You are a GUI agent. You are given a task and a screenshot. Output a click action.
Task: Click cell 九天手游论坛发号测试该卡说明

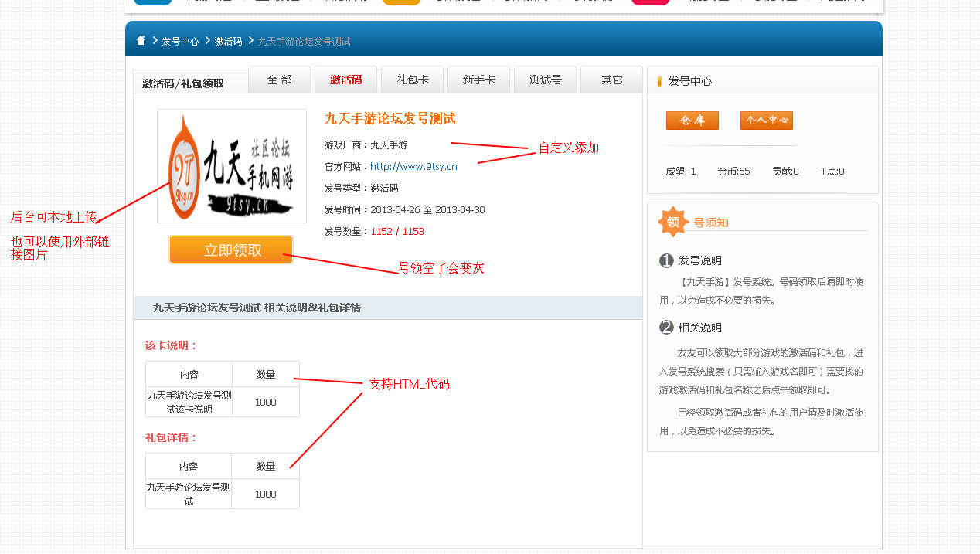189,402
